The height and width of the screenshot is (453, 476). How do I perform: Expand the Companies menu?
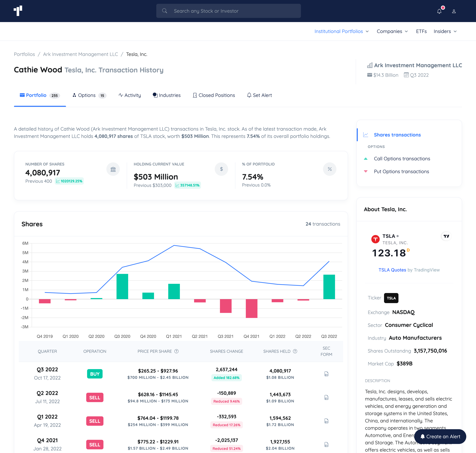(392, 31)
